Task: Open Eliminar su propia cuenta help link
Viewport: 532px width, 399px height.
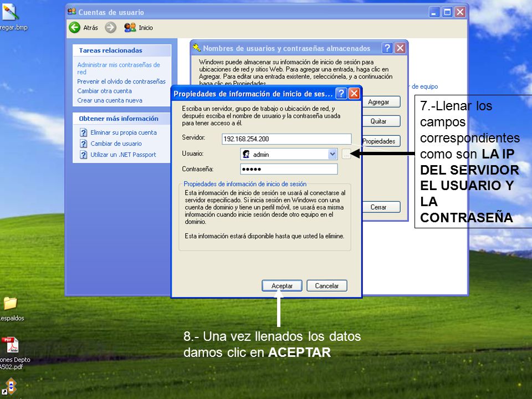Action: [x=124, y=132]
